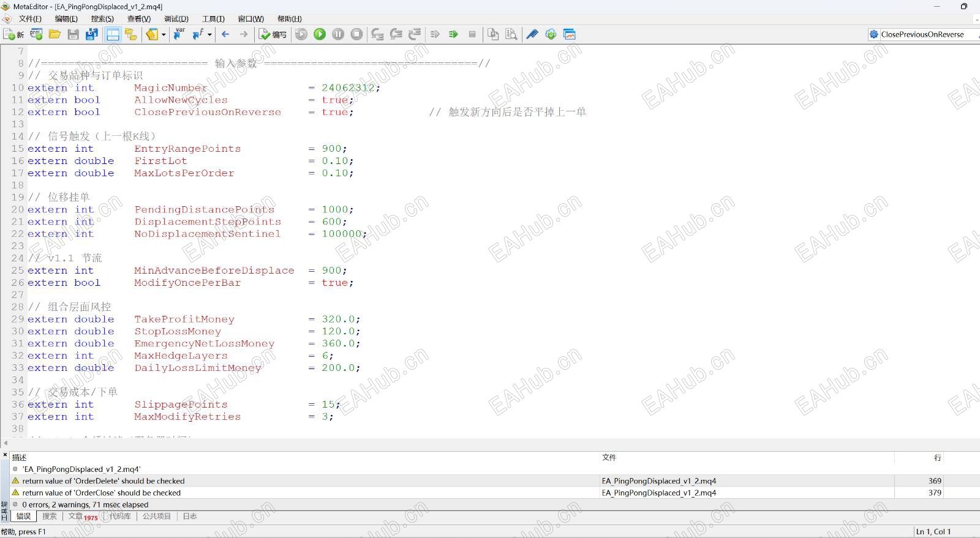Click the DailyLossLimitMoney variable name
The width and height of the screenshot is (980, 538).
click(198, 368)
